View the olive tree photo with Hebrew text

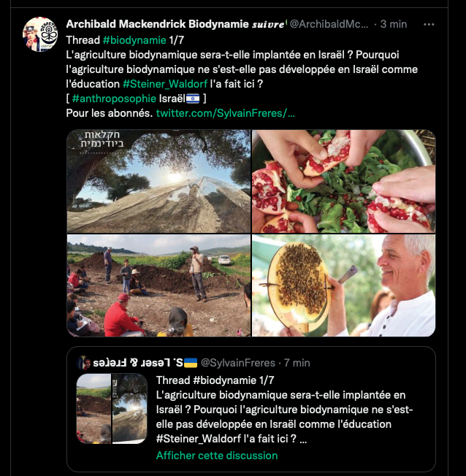[x=158, y=181]
